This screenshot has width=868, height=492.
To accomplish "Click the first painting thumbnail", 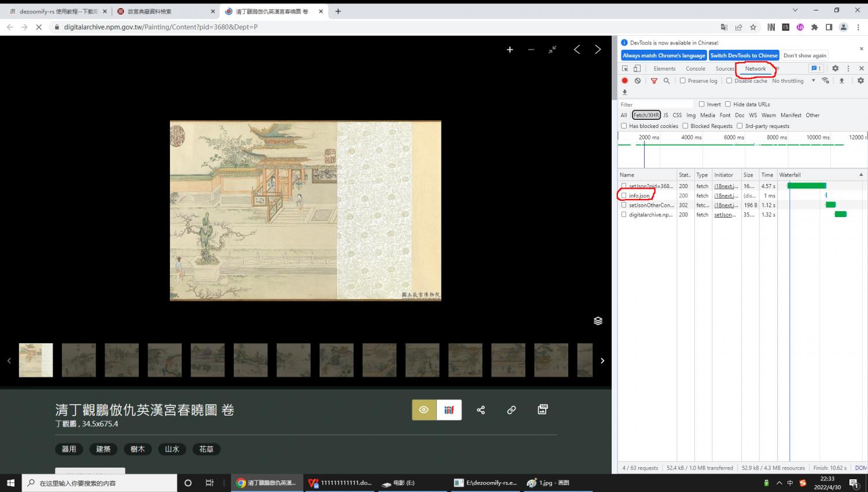I will tap(36, 360).
